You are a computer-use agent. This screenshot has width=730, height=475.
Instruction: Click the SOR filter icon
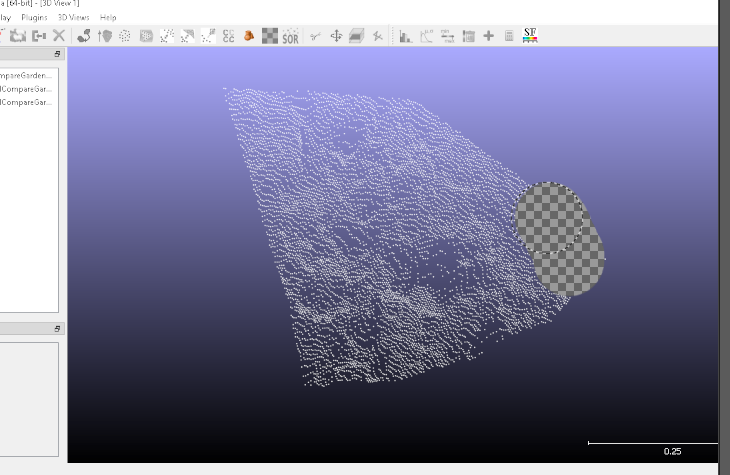[x=291, y=36]
